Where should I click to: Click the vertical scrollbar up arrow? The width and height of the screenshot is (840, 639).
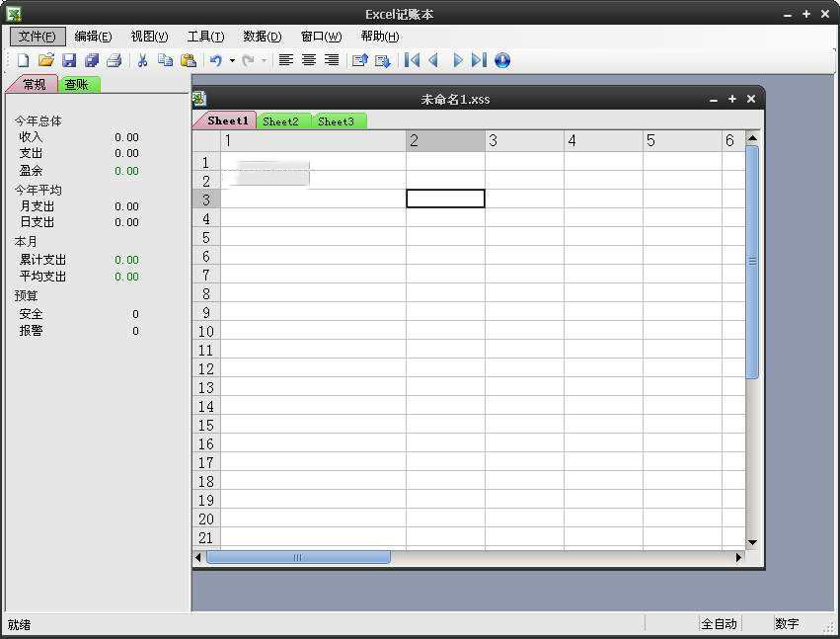click(752, 138)
